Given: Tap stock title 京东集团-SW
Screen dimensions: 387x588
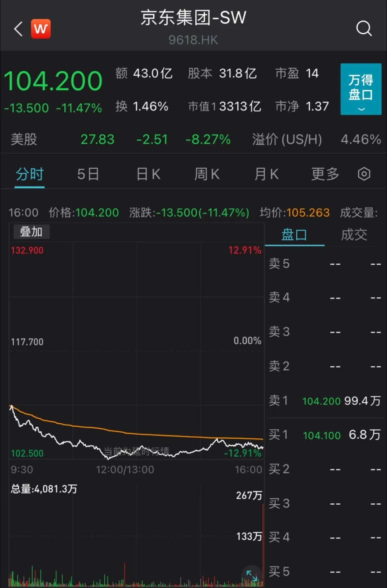Looking at the screenshot, I should click(x=193, y=18).
